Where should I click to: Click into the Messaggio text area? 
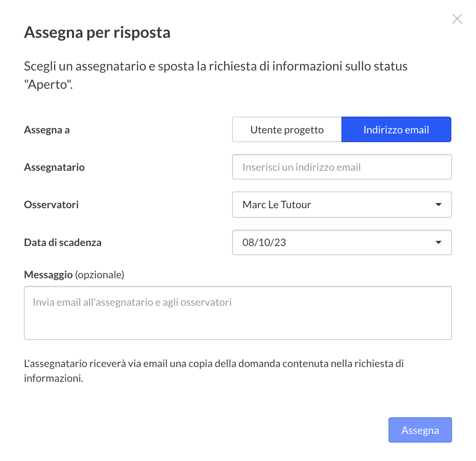238,313
